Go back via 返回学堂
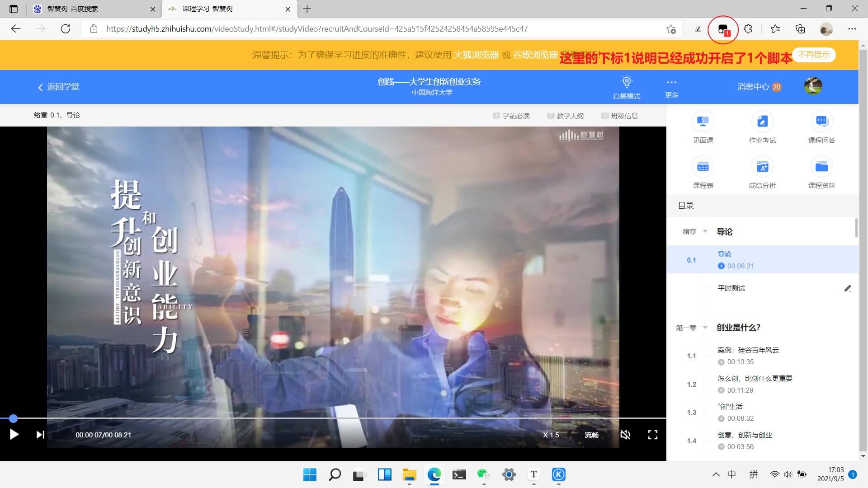The width and height of the screenshot is (868, 488). (x=58, y=87)
